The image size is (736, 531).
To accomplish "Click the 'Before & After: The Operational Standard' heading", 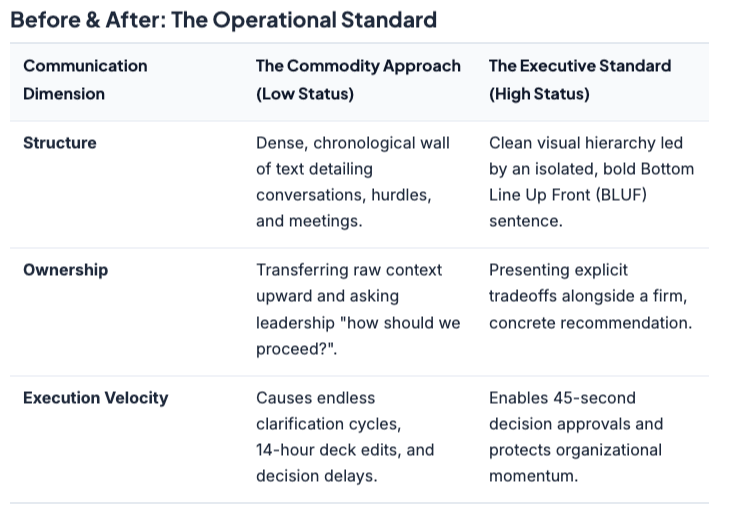I will (x=223, y=20).
